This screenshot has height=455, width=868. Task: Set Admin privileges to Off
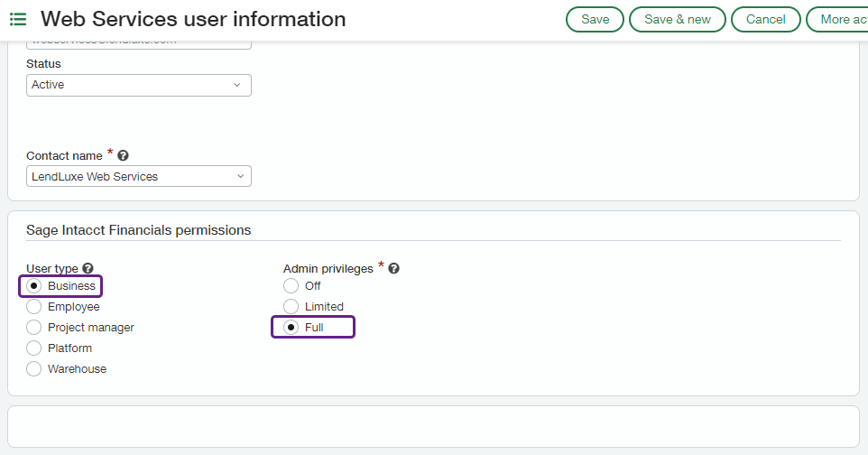click(291, 286)
